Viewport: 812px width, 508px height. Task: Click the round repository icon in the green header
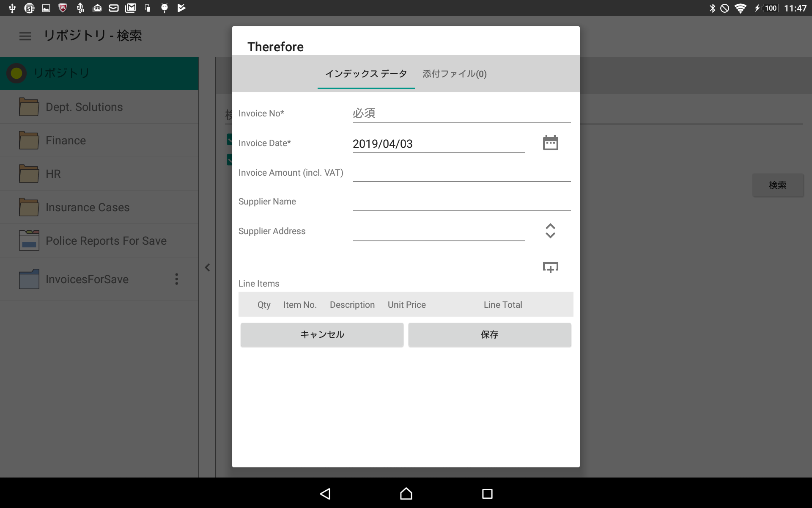point(16,73)
